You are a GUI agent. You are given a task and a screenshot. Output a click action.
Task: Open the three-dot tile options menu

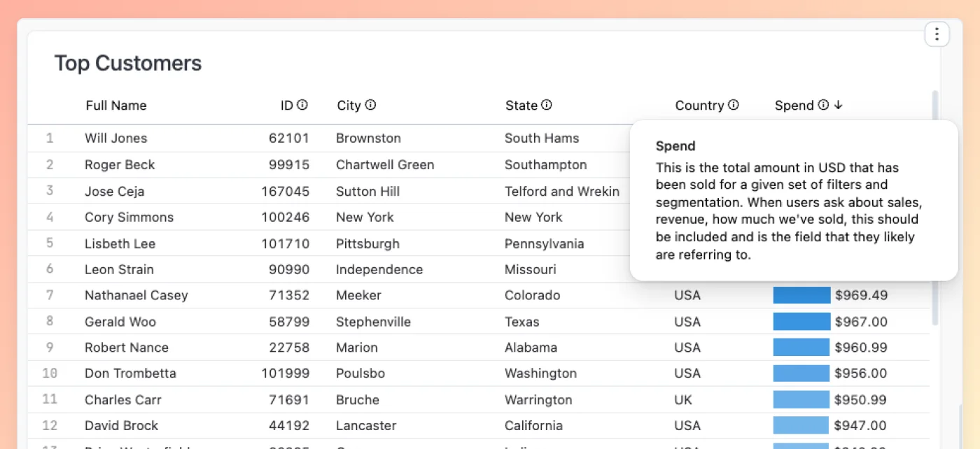click(x=937, y=34)
